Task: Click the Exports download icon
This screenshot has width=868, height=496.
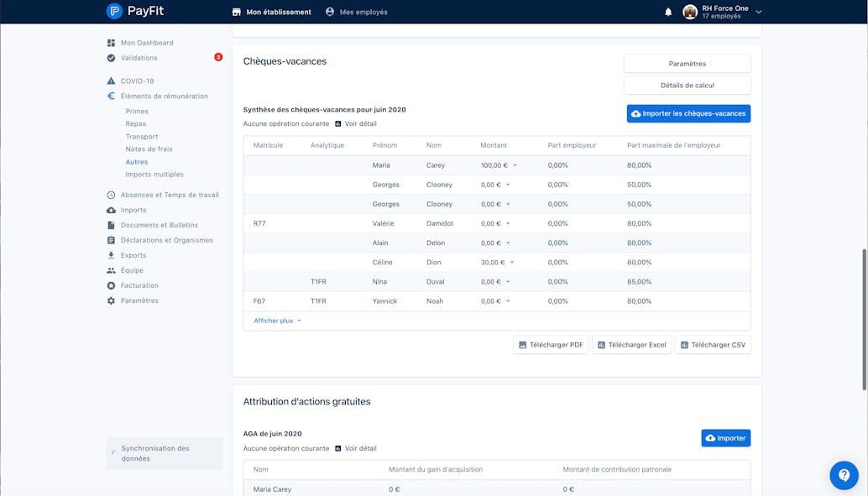Action: pos(111,255)
